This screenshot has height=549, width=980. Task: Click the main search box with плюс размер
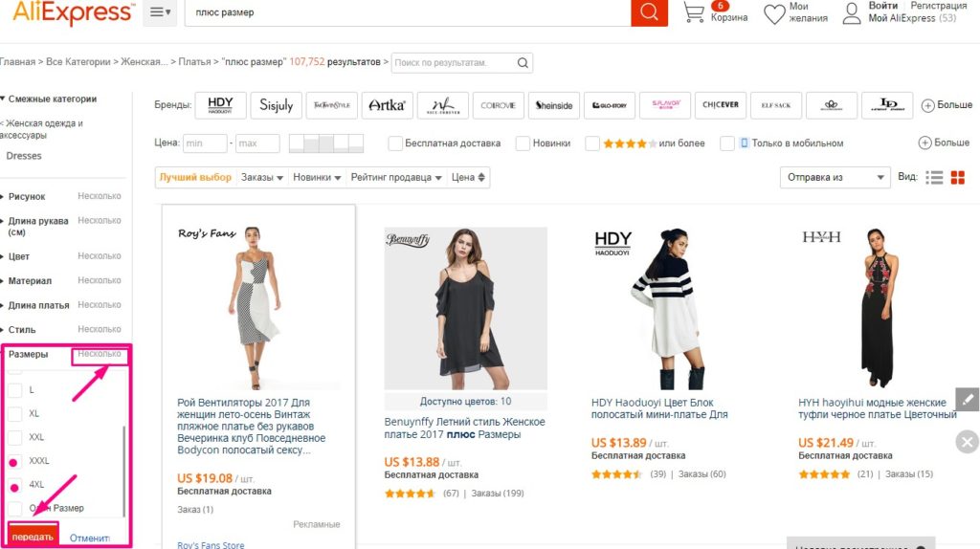point(408,12)
